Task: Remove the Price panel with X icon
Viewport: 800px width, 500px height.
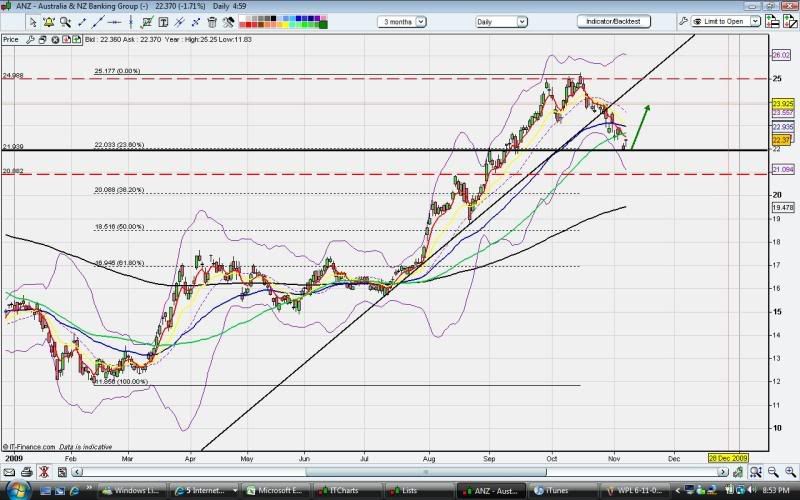Action: 55,39
